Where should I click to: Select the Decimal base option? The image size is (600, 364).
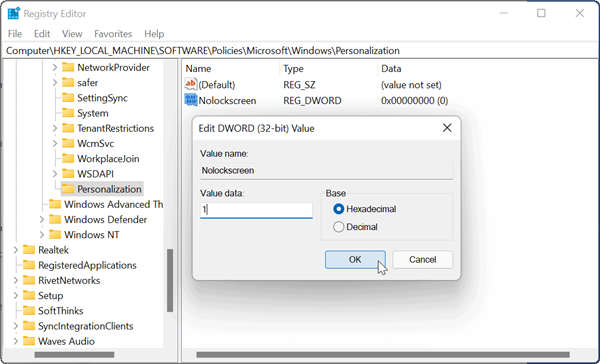pyautogui.click(x=338, y=227)
